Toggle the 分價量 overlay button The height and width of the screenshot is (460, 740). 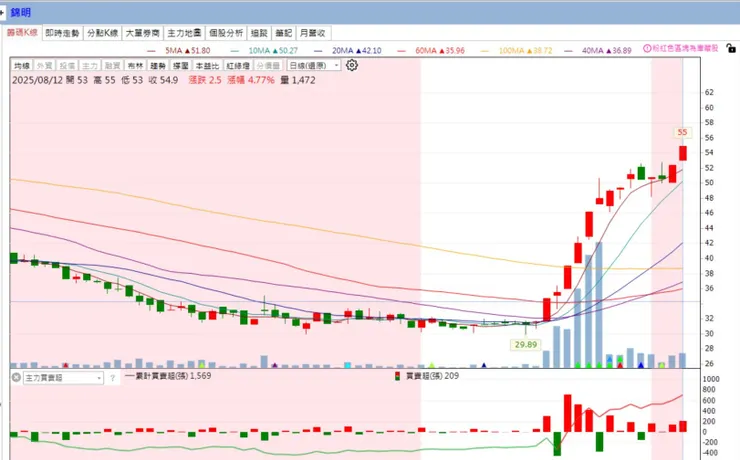268,66
